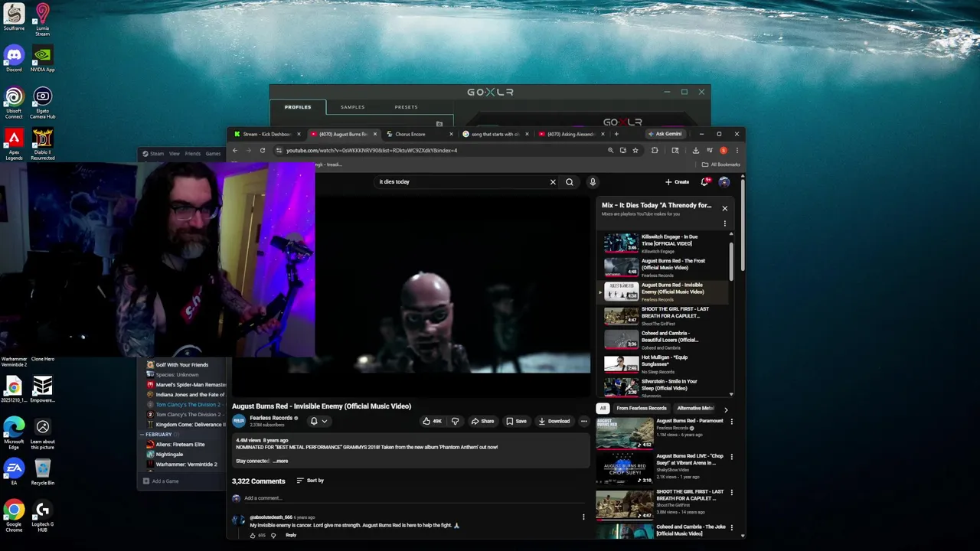980x551 pixels.
Task: Select Golf With Your Friends in Steam
Action: point(181,365)
